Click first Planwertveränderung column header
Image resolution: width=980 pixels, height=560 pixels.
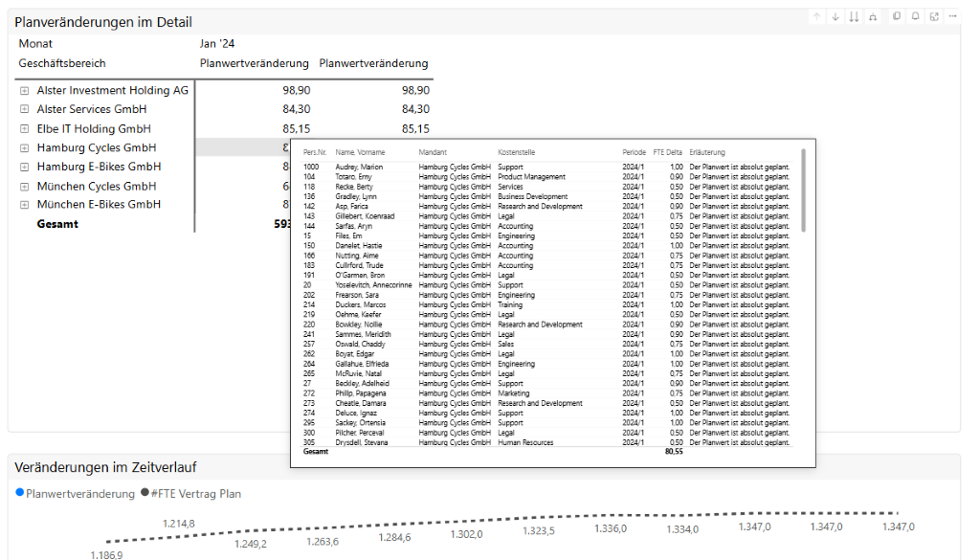(255, 63)
